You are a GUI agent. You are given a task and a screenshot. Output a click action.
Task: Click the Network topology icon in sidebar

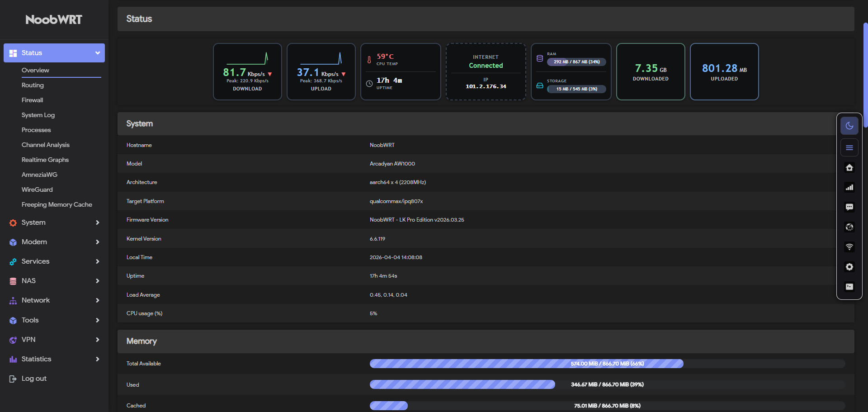[13, 300]
